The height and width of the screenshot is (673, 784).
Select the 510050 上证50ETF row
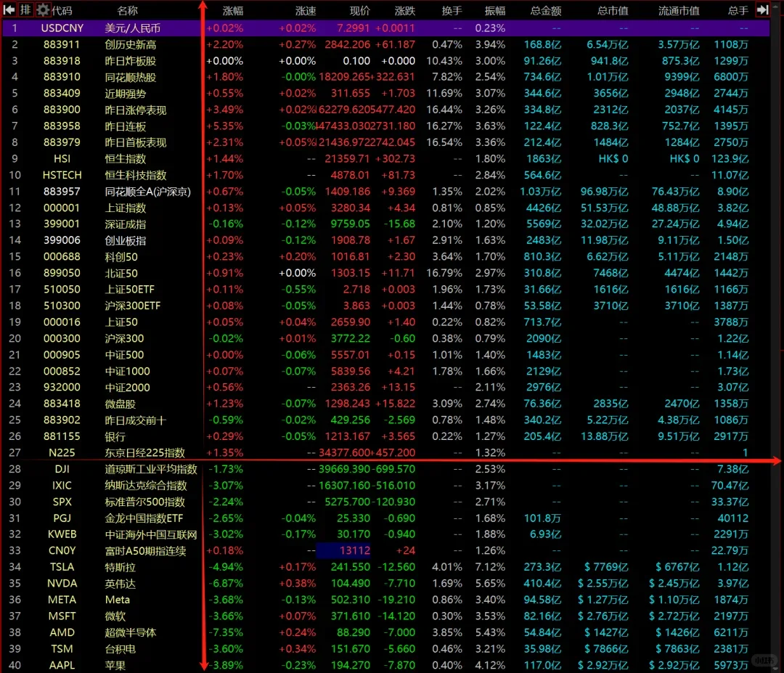tap(386, 290)
